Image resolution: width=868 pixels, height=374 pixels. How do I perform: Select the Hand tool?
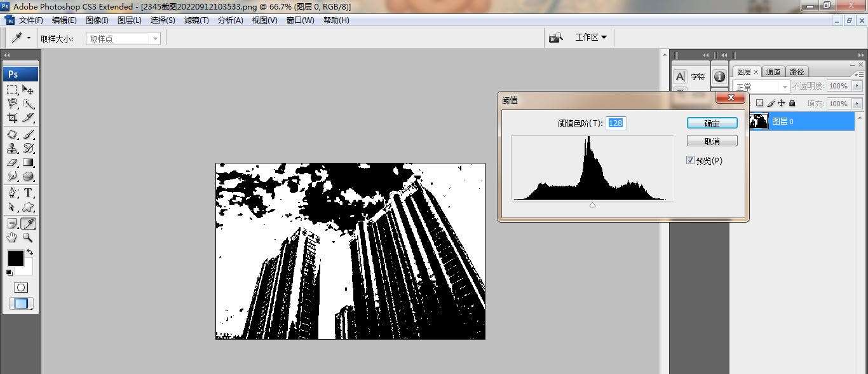point(12,238)
